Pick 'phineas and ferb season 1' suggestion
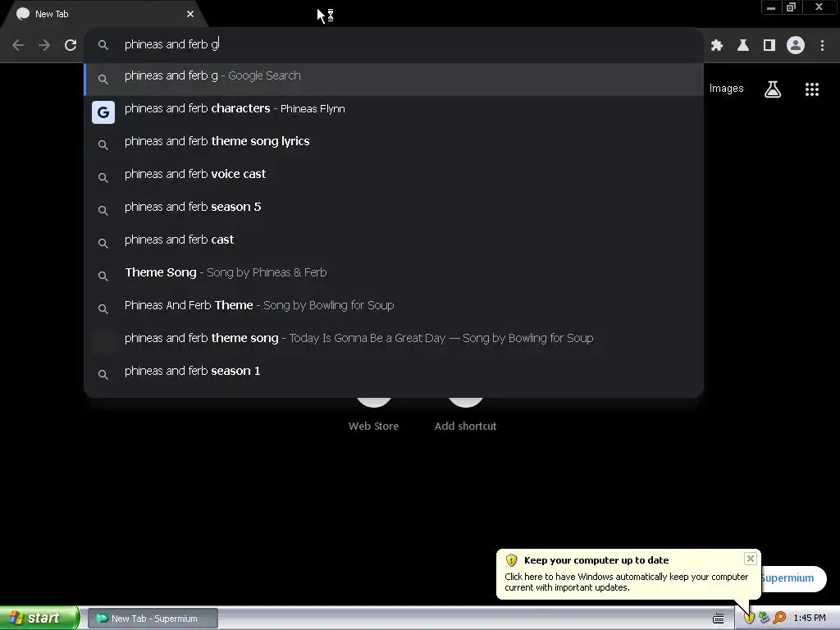Viewport: 840px width, 630px height. click(x=394, y=374)
